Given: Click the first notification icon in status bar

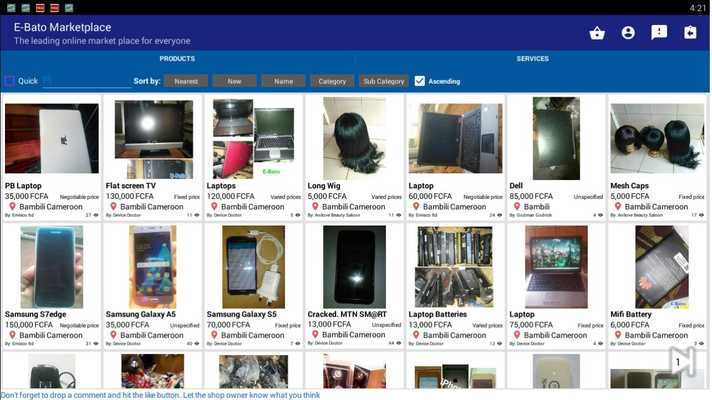Looking at the screenshot, I should pos(11,8).
